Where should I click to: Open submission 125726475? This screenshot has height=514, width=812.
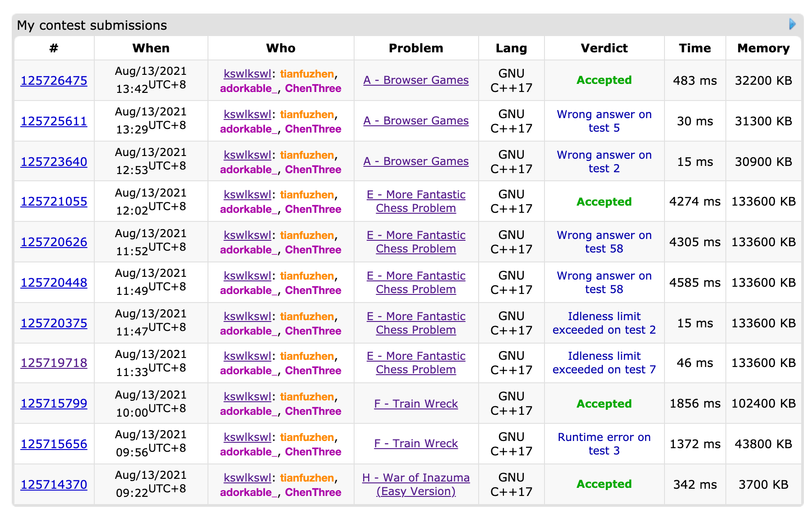(x=54, y=81)
